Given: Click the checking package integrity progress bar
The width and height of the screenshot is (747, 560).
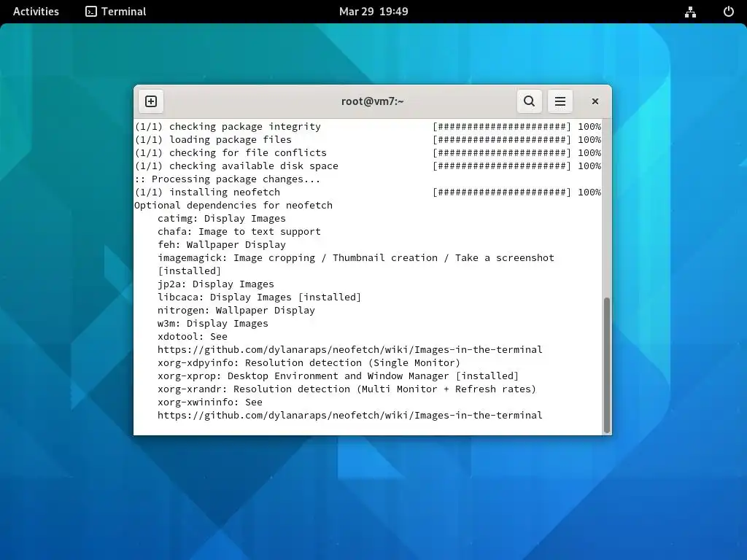Looking at the screenshot, I should click(502, 127).
